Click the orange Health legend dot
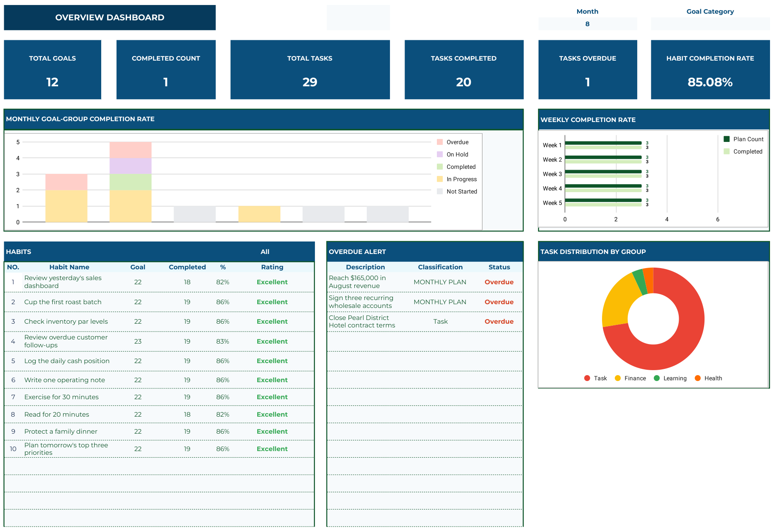 click(x=698, y=378)
